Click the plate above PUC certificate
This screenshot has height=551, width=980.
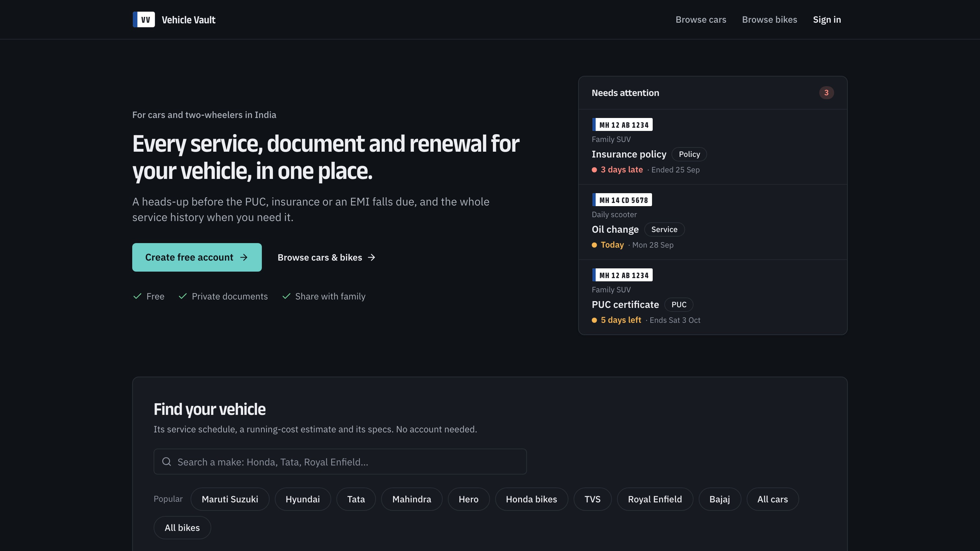(623, 275)
